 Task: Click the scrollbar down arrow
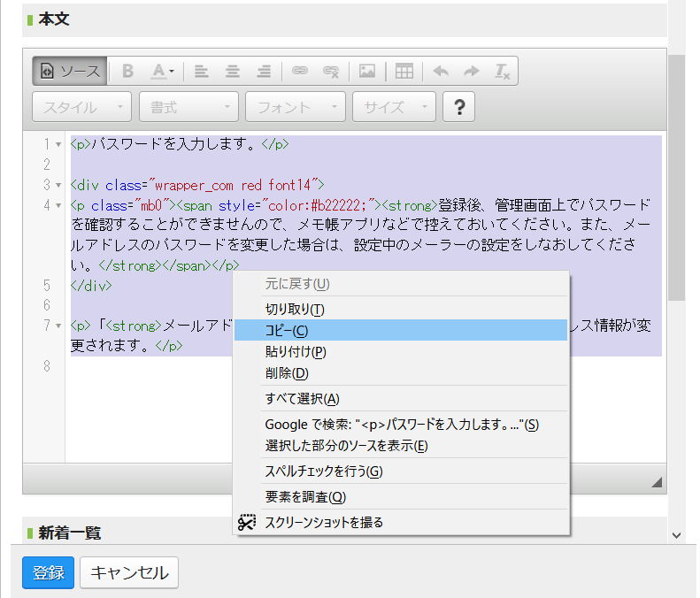pos(676,535)
